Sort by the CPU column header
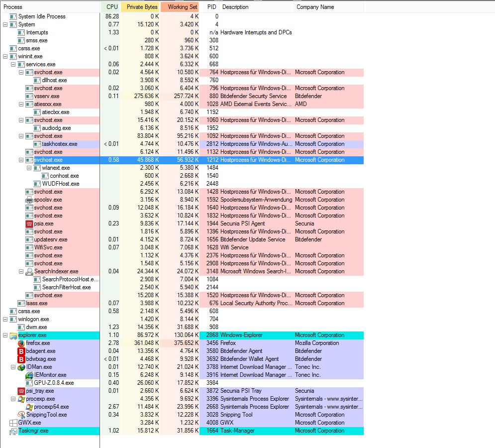This screenshot has height=448, width=495. click(110, 7)
